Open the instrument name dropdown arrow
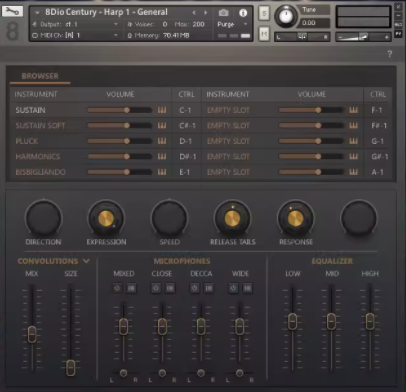The width and height of the screenshot is (406, 392). (x=37, y=13)
